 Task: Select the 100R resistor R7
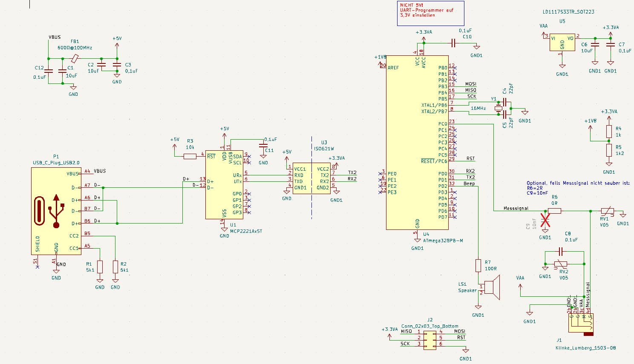pos(478,266)
